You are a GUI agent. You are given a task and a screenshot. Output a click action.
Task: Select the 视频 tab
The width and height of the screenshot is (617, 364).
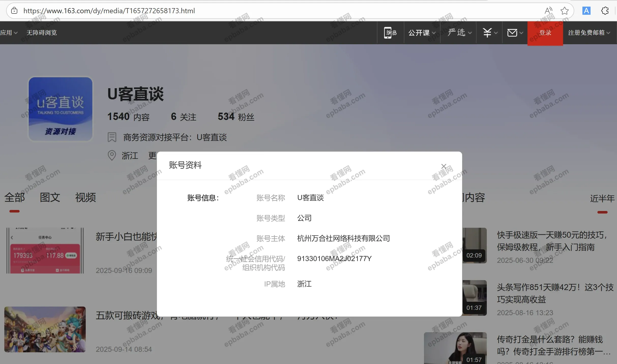point(85,198)
